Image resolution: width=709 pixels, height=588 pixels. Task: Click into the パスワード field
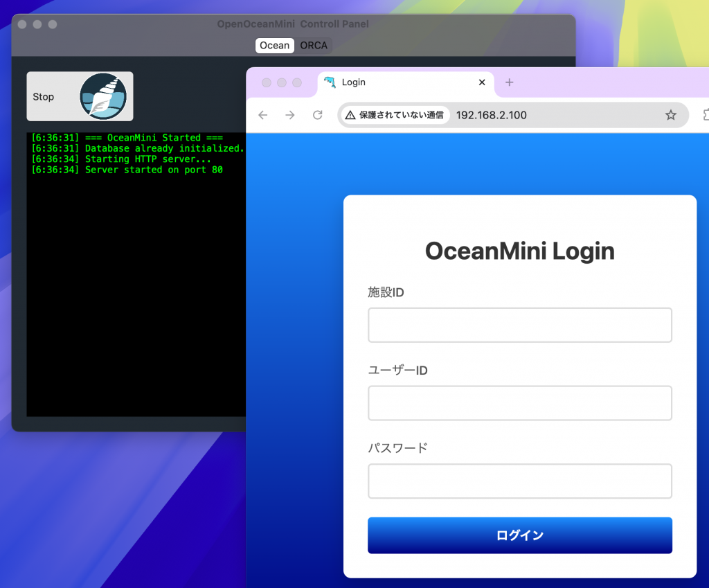pos(519,481)
